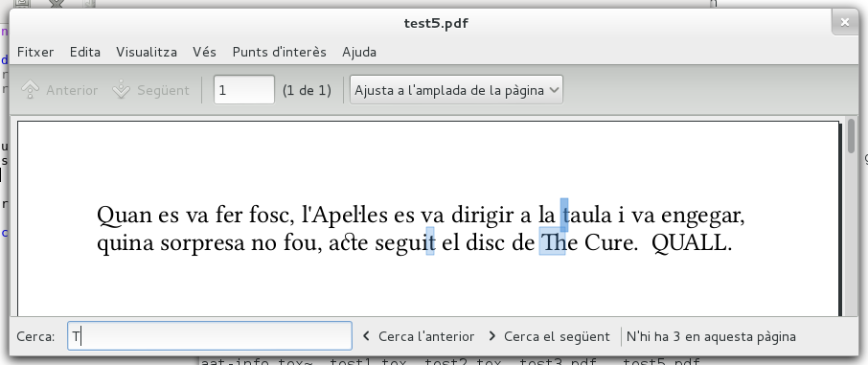
Task: Open the Punts d'interès menu
Action: pyautogui.click(x=280, y=52)
